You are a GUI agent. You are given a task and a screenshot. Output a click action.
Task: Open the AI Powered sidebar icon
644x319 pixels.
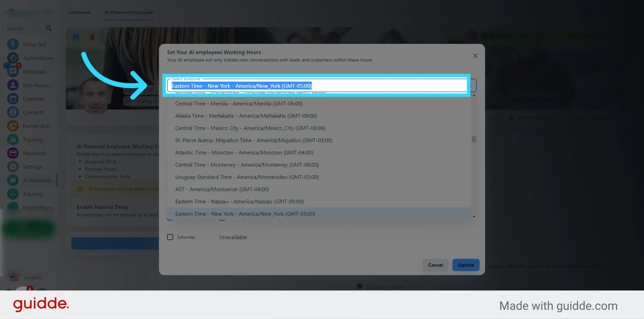(13, 180)
